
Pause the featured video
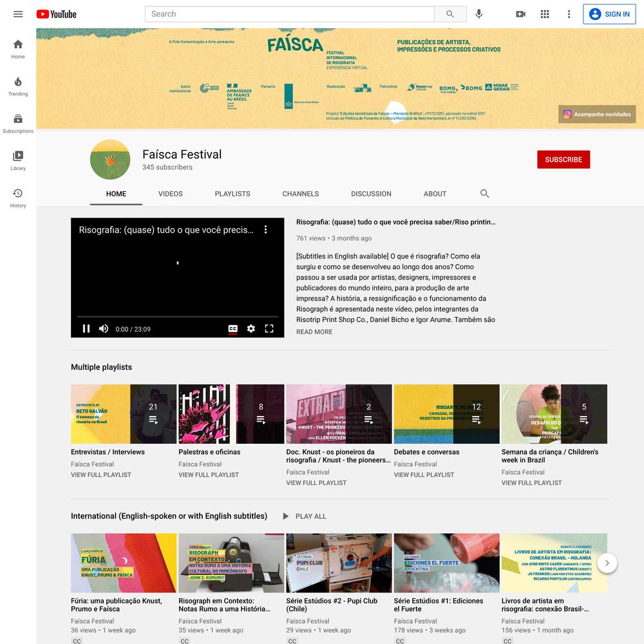pos(86,328)
